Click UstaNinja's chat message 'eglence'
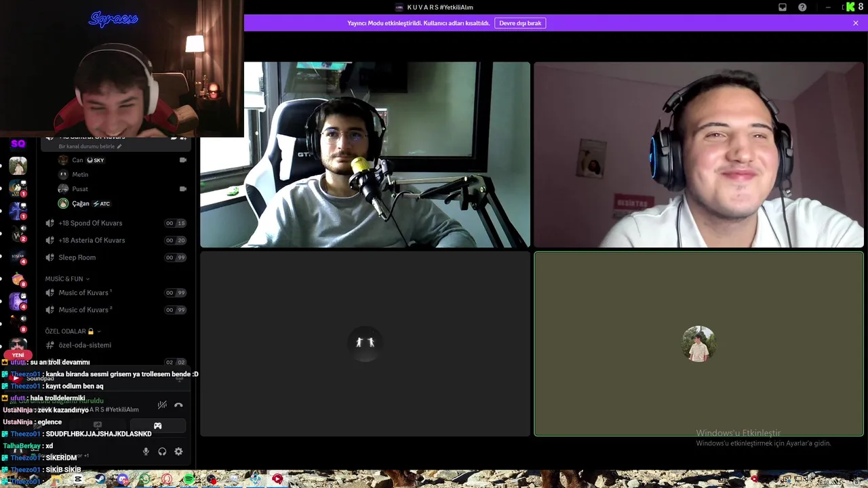 coord(50,422)
